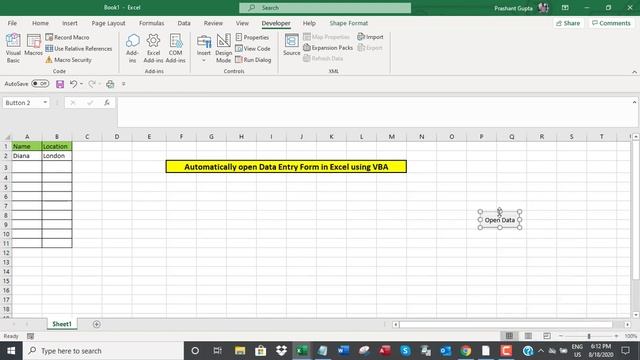This screenshot has width=640, height=360.
Task: Switch to the Shape Format tab
Action: (x=349, y=23)
